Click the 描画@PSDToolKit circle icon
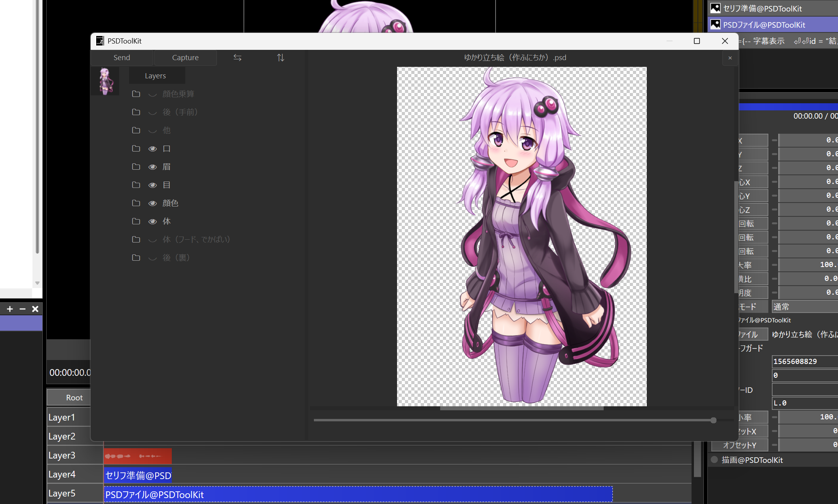This screenshot has width=838, height=504. tap(714, 460)
